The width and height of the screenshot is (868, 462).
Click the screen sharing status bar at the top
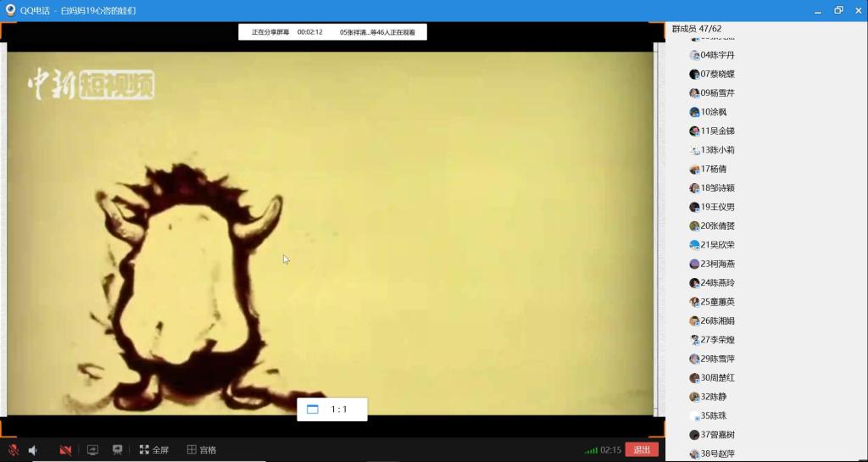pyautogui.click(x=332, y=32)
